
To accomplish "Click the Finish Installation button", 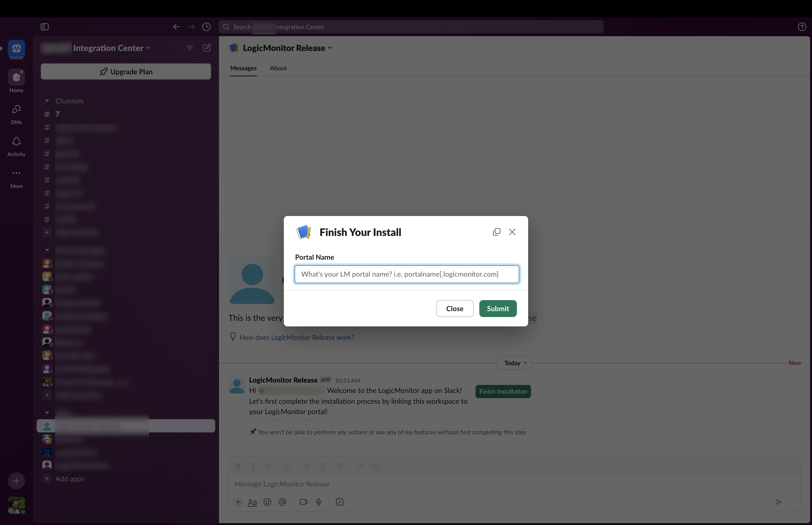I will pos(503,391).
